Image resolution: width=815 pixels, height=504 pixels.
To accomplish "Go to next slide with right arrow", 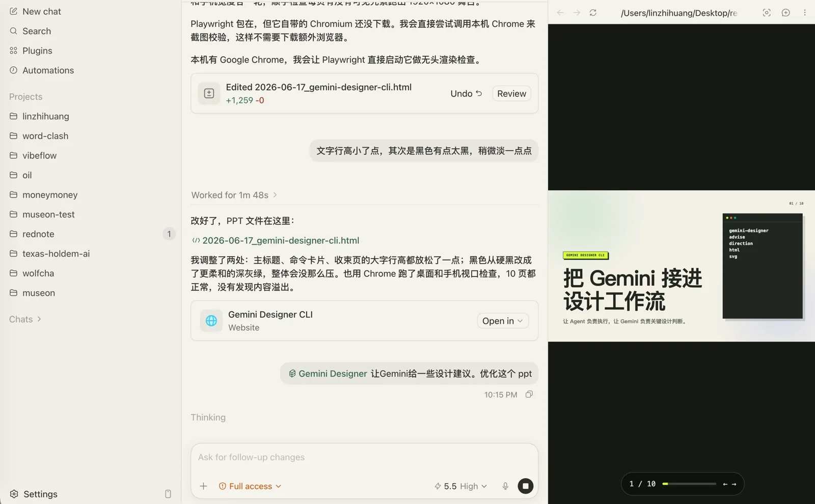I will tap(734, 484).
